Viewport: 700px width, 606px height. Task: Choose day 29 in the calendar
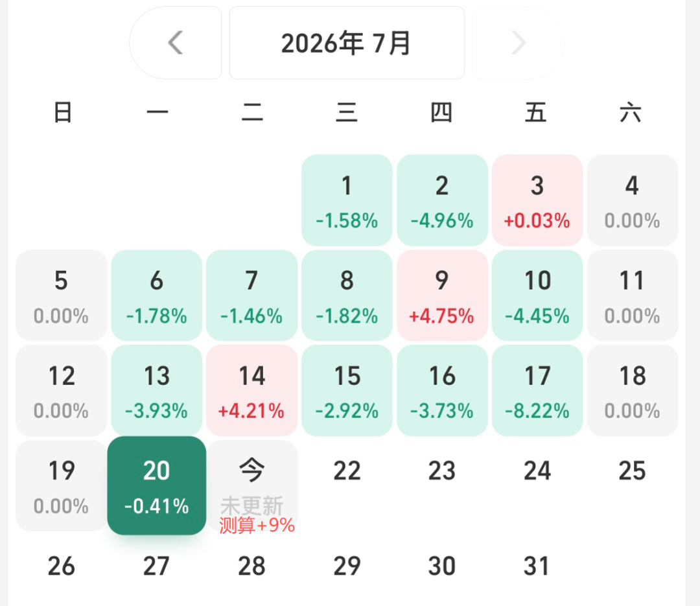point(347,566)
